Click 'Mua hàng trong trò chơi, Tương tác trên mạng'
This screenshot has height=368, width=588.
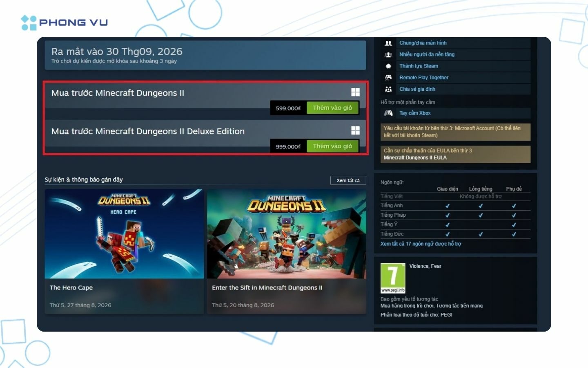pyautogui.click(x=432, y=306)
